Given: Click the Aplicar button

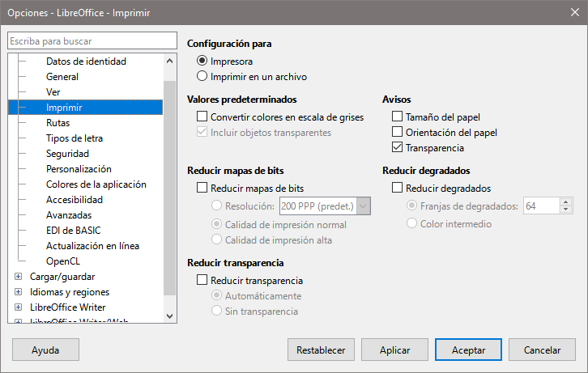Looking at the screenshot, I should click(394, 350).
